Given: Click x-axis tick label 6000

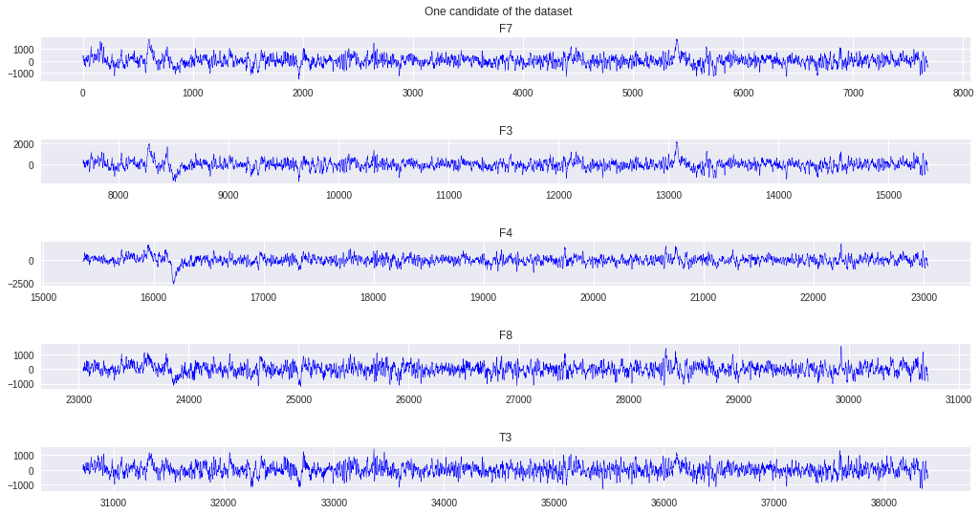Looking at the screenshot, I should pos(743,93).
